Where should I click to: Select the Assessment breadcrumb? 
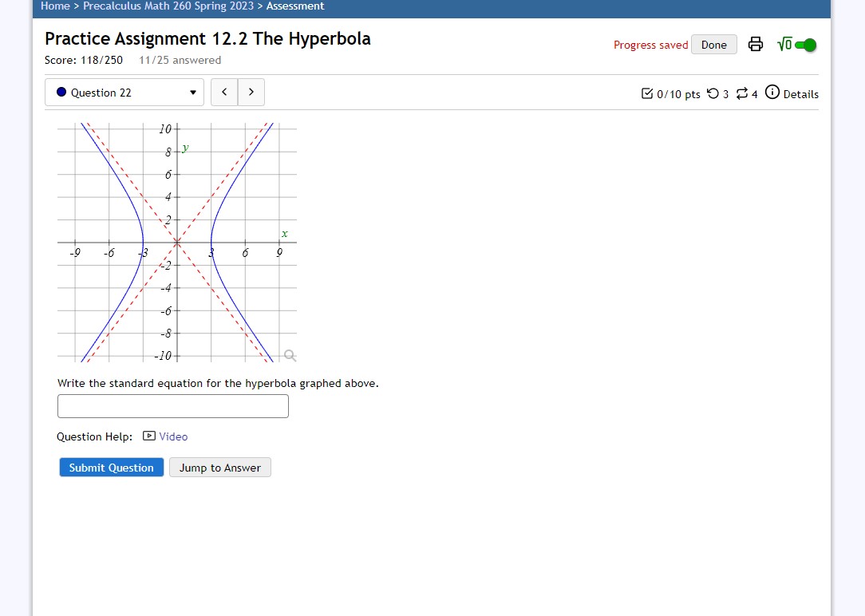click(295, 6)
